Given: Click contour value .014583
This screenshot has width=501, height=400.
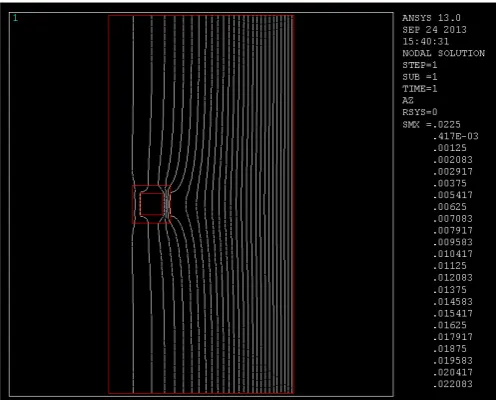Looking at the screenshot, I should pos(453,302).
